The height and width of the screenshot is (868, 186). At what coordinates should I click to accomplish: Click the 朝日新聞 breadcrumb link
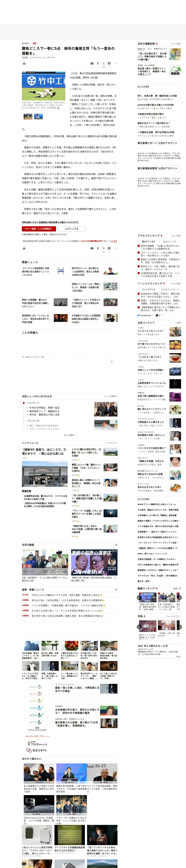[25, 43]
